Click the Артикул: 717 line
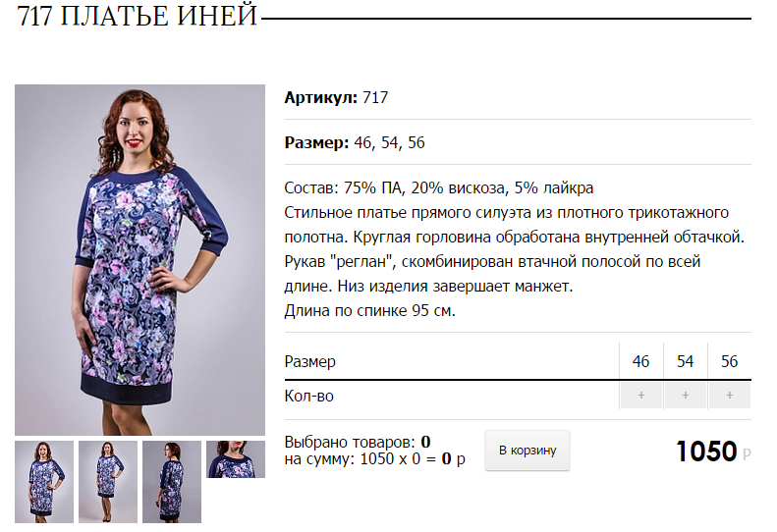Image resolution: width=777 pixels, height=532 pixels. click(x=336, y=97)
